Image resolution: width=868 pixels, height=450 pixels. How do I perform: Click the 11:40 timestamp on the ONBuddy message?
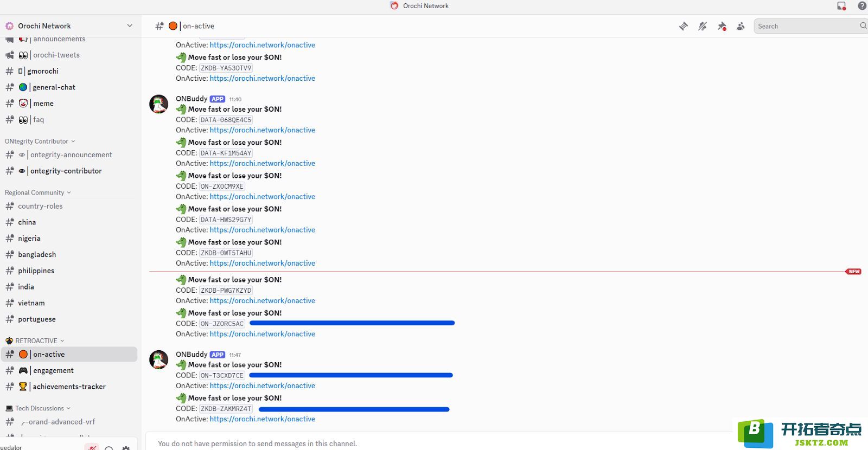point(235,99)
